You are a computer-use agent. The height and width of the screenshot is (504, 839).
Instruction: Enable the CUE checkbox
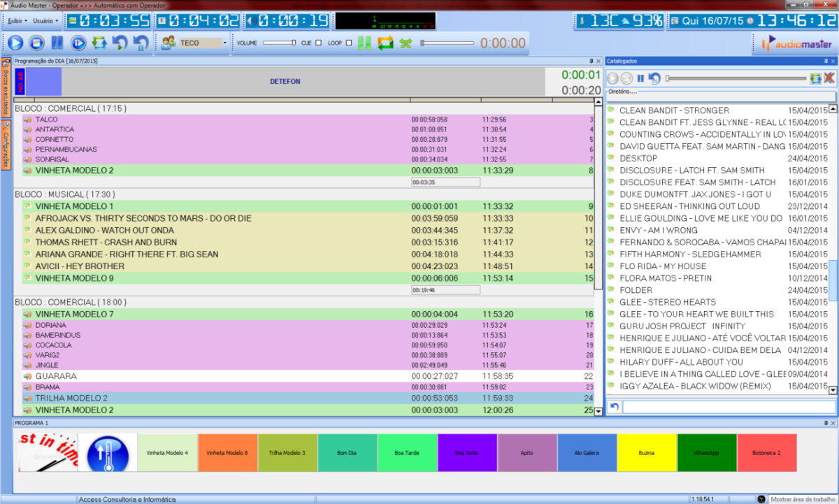(x=319, y=43)
